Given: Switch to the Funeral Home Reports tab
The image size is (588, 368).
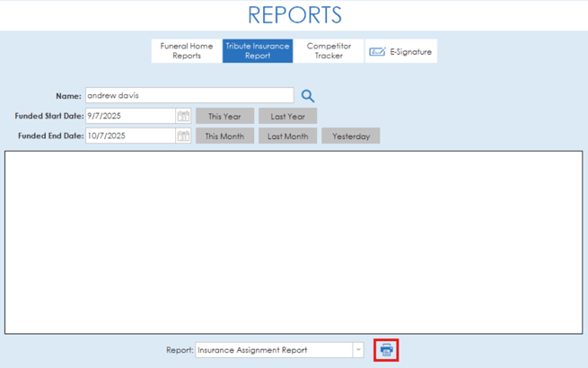Looking at the screenshot, I should 187,51.
